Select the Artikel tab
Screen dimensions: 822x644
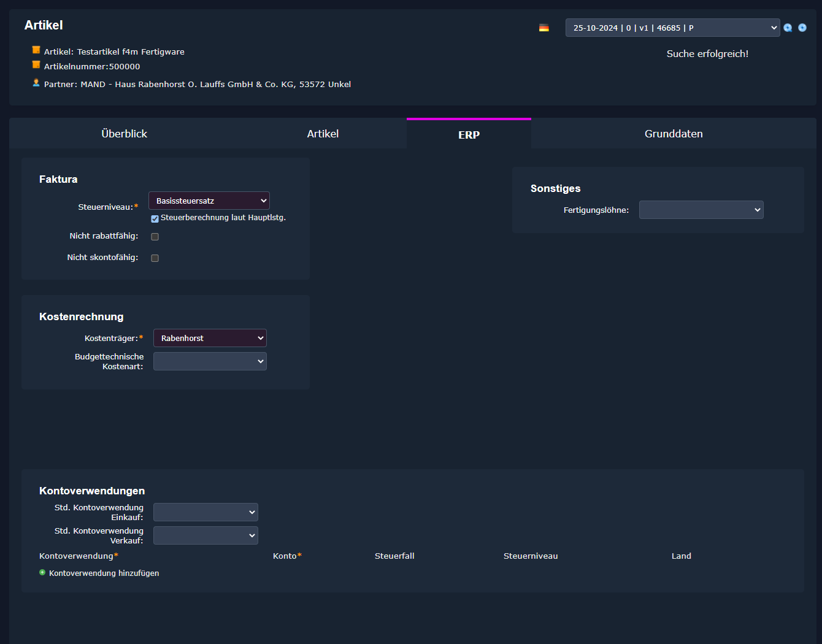pyautogui.click(x=323, y=134)
